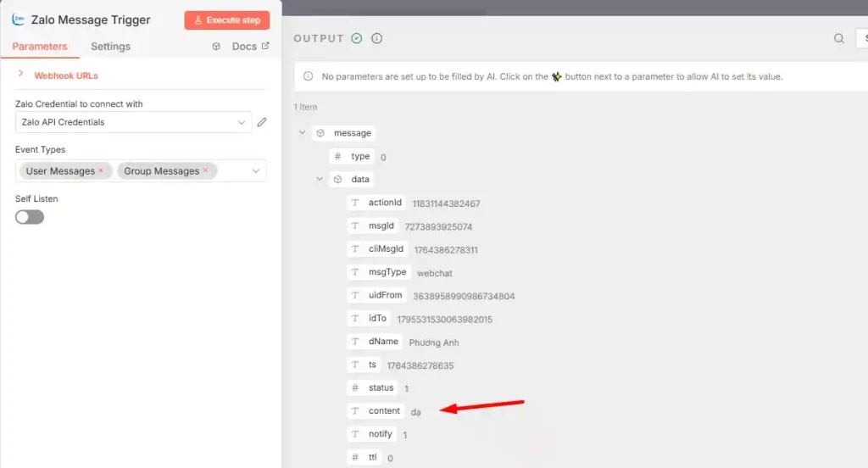Click the output info icon

click(377, 38)
